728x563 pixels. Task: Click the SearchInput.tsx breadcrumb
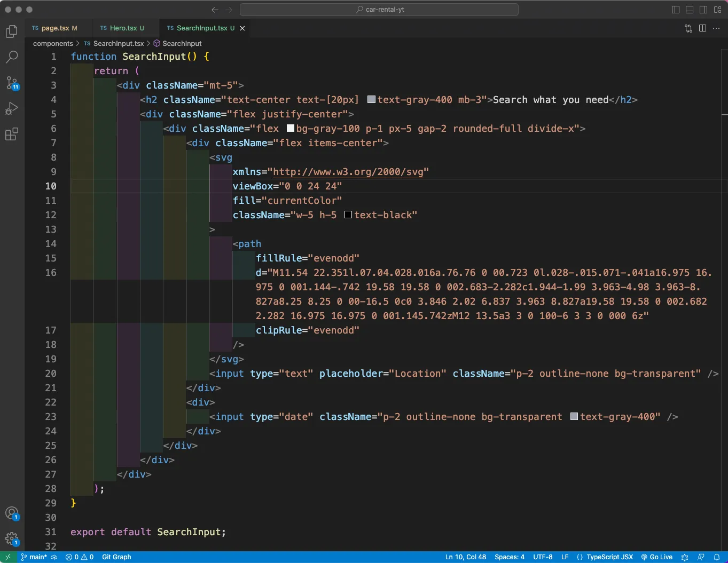click(x=114, y=44)
